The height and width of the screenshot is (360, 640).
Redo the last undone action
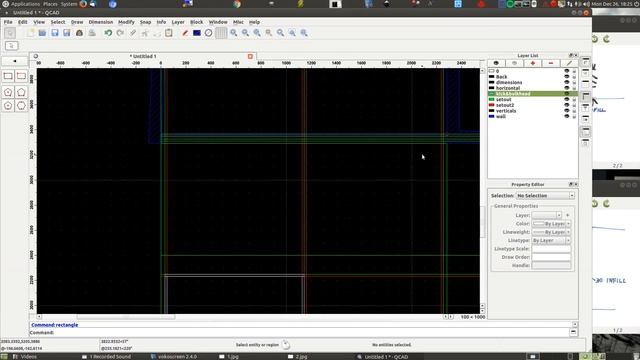coord(120,33)
